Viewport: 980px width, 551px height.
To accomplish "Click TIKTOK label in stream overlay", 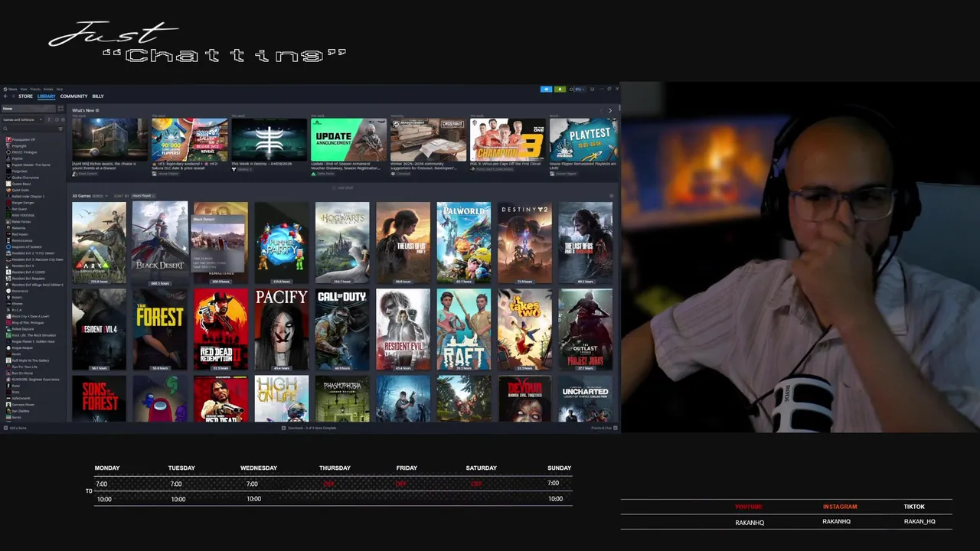I will (x=914, y=507).
